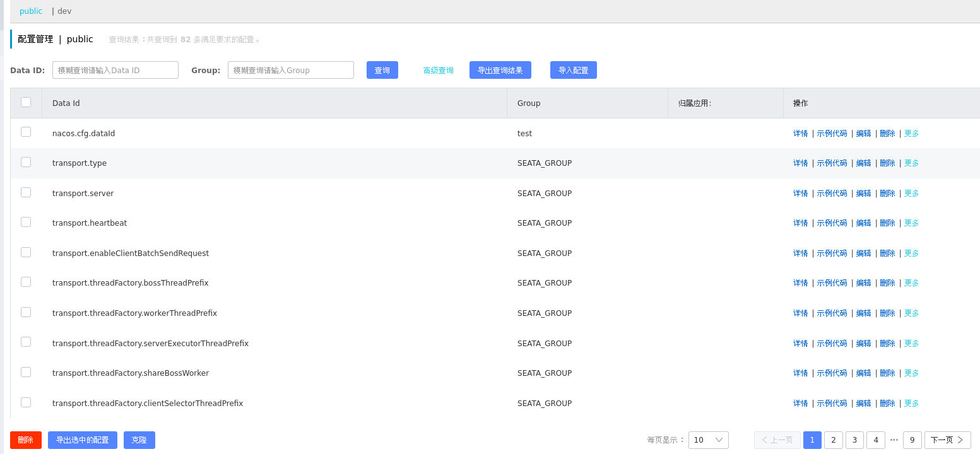Open 详情 for nacos.cfg.dataId
980x454 pixels.
[x=800, y=133]
